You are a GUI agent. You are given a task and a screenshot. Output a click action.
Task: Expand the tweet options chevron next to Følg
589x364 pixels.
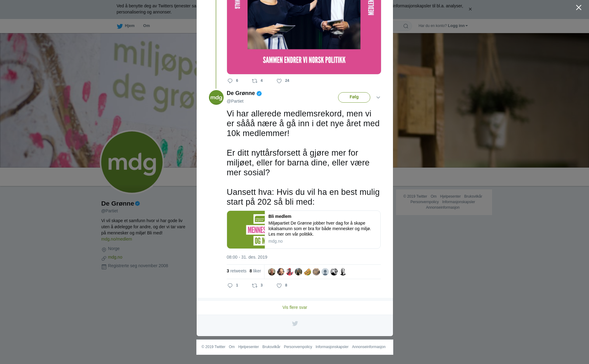378,97
